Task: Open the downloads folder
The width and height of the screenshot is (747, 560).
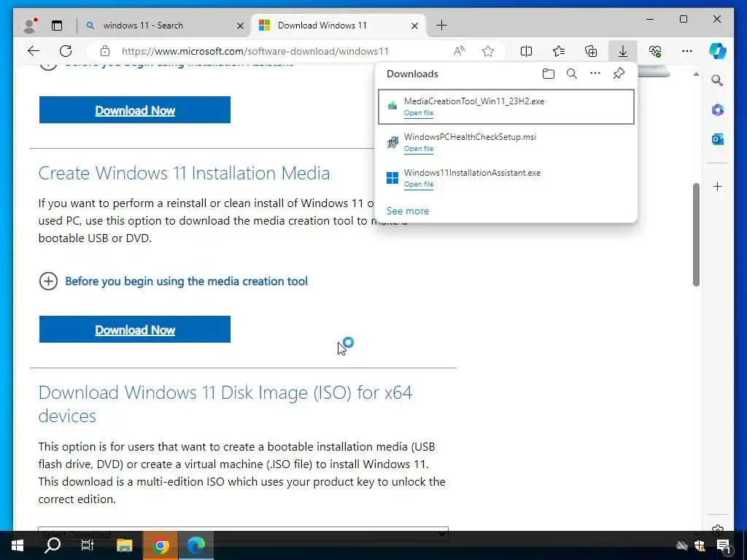Action: 549,74
